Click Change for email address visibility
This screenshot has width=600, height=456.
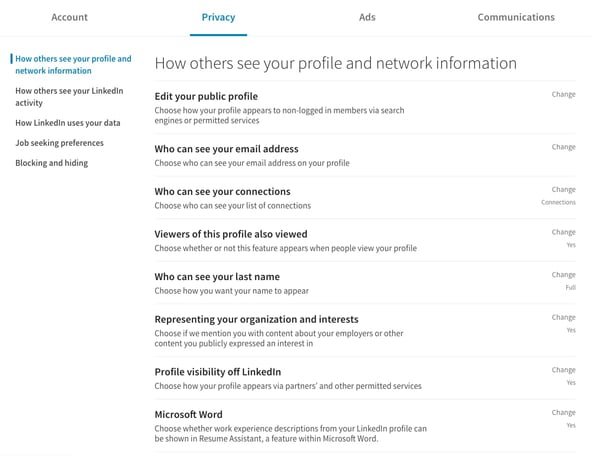click(563, 147)
